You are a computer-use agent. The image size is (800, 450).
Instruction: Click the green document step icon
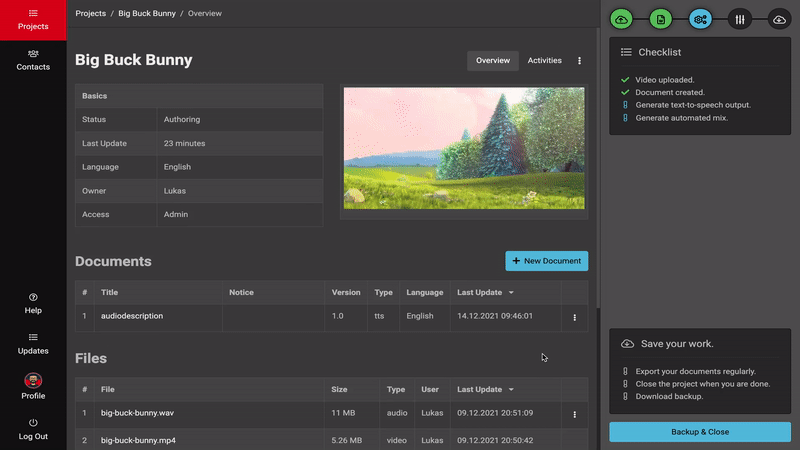tap(661, 19)
